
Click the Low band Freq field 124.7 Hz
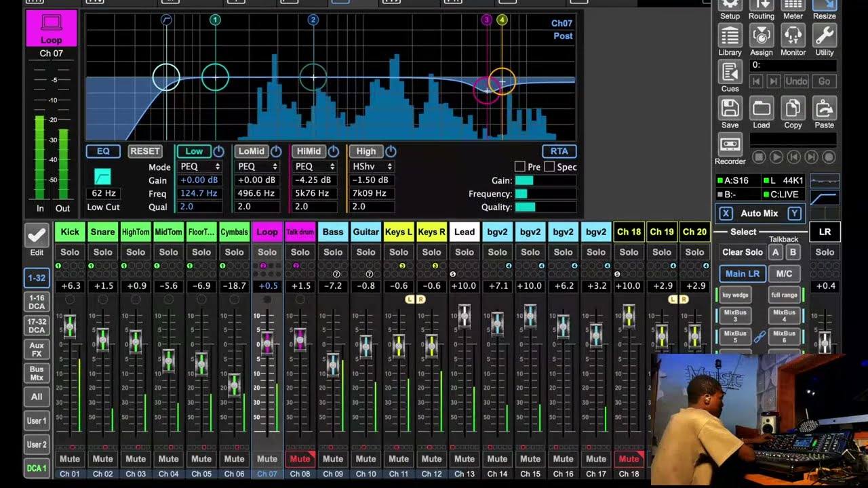click(x=200, y=193)
